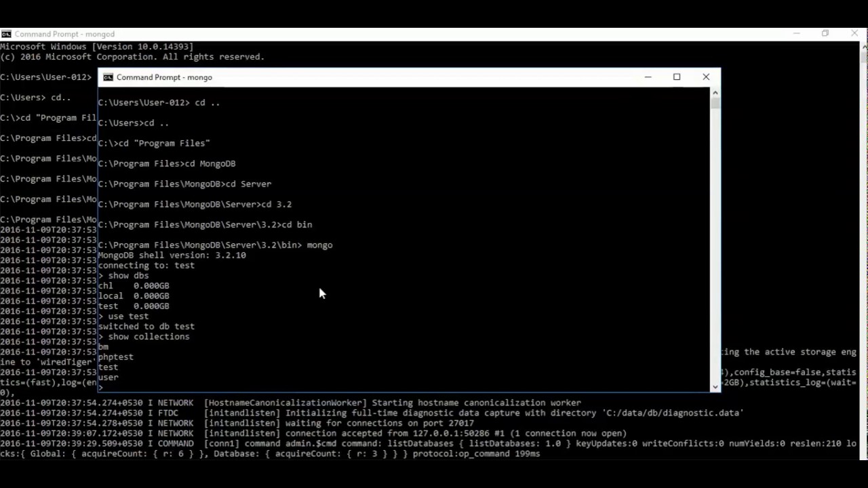Click the "bm" collection name
This screenshot has height=488, width=868.
pos(103,347)
